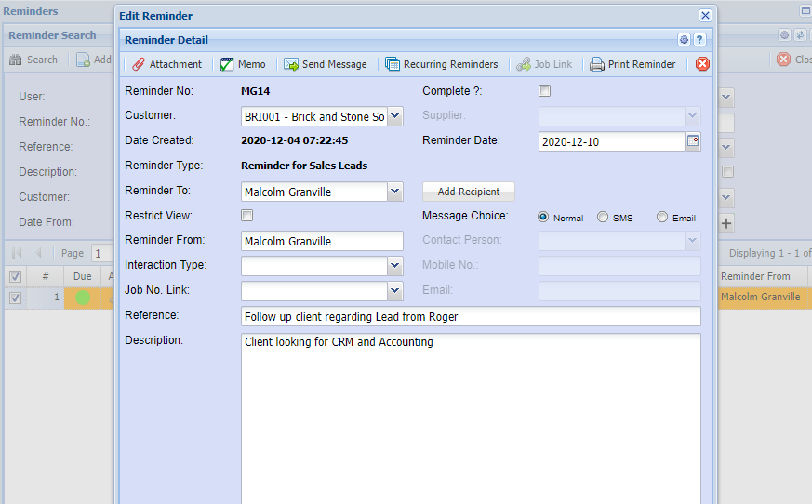This screenshot has width=812, height=504.
Task: Enable the Restrict View checkbox
Action: coord(247,216)
